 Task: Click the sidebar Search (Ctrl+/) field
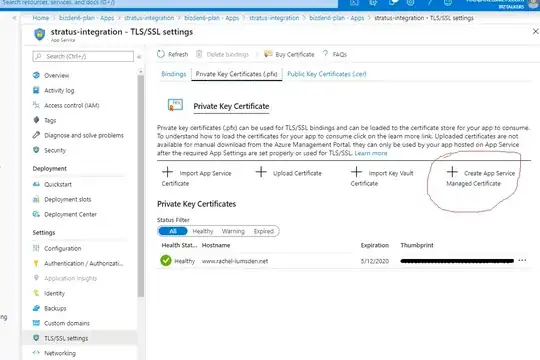click(83, 56)
